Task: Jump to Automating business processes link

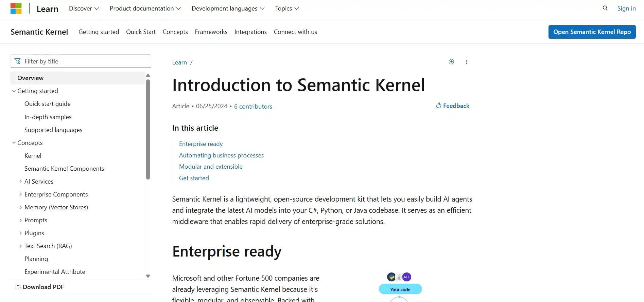Action: [x=221, y=155]
